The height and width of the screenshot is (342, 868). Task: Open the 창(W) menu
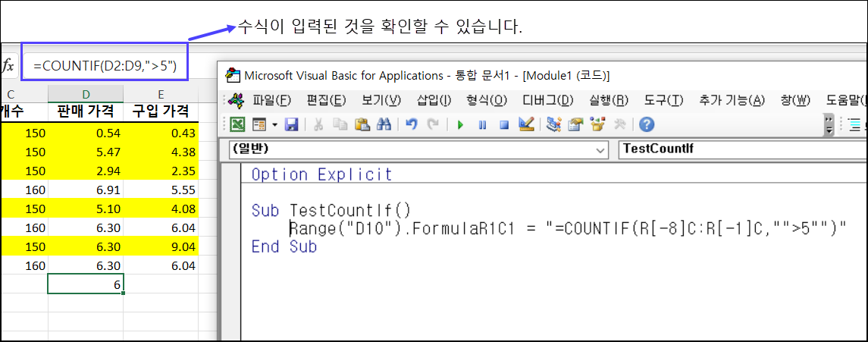point(795,101)
